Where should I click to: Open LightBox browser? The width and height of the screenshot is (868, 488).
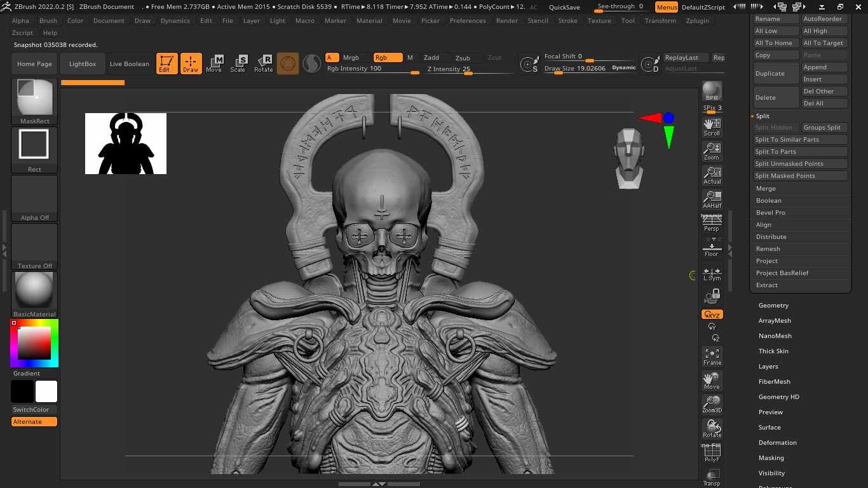pos(83,64)
